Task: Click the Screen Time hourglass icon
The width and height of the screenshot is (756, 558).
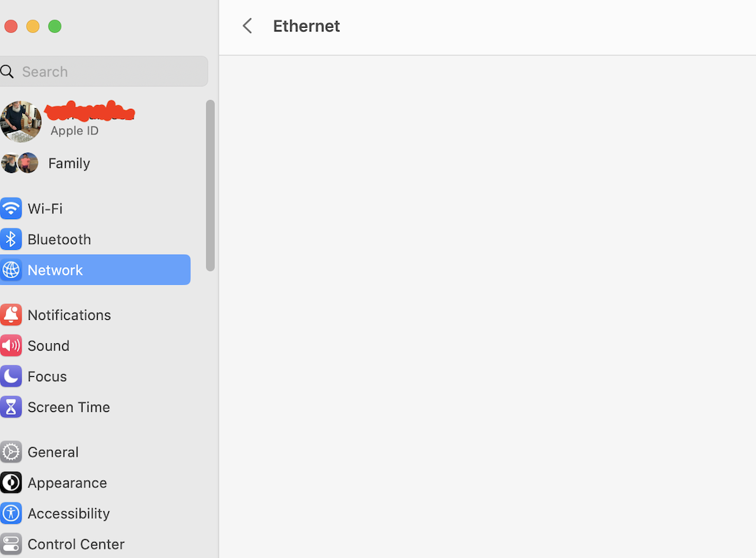Action: [x=11, y=407]
